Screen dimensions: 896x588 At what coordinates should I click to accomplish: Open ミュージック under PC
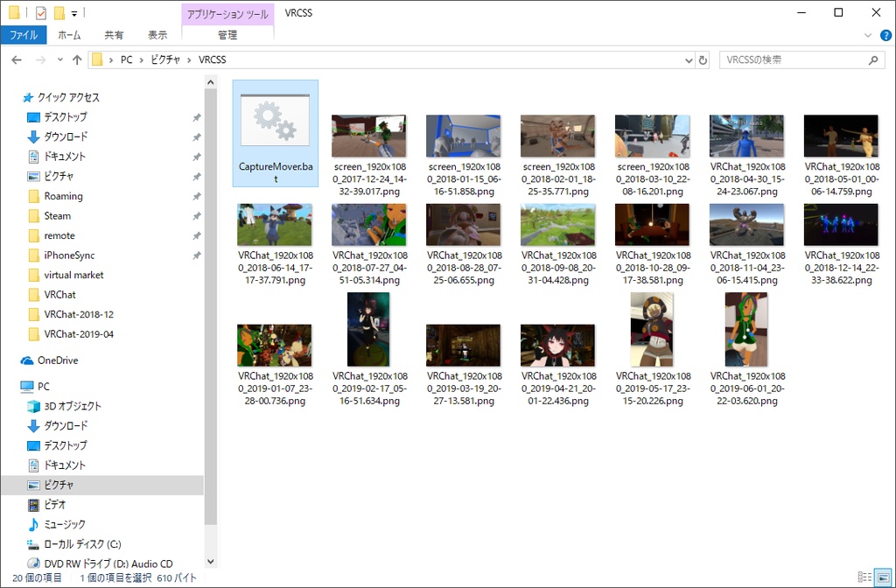click(x=65, y=525)
